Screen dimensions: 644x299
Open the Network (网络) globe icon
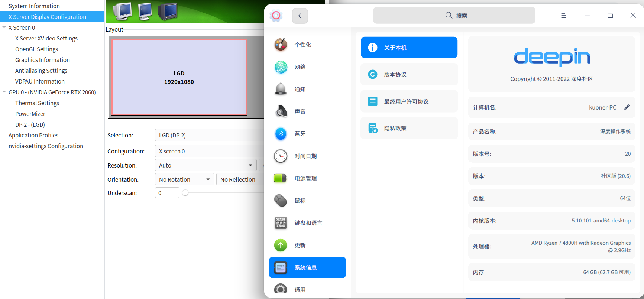point(281,67)
